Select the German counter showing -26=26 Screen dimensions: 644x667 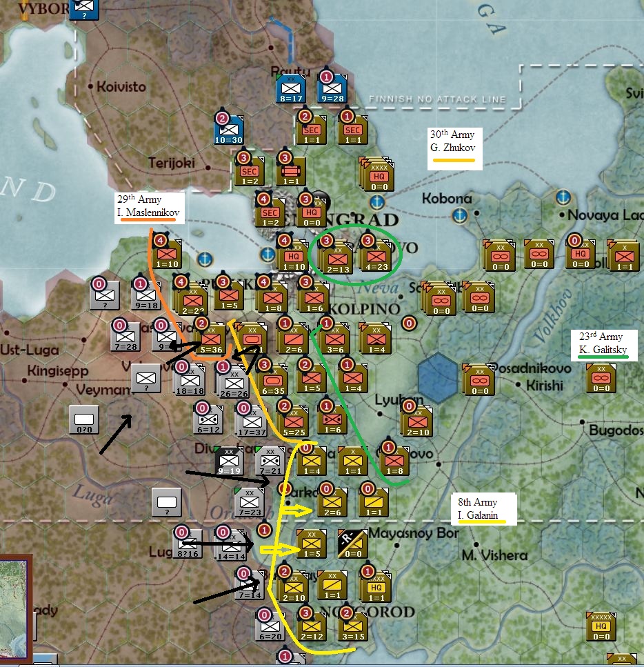pos(232,383)
